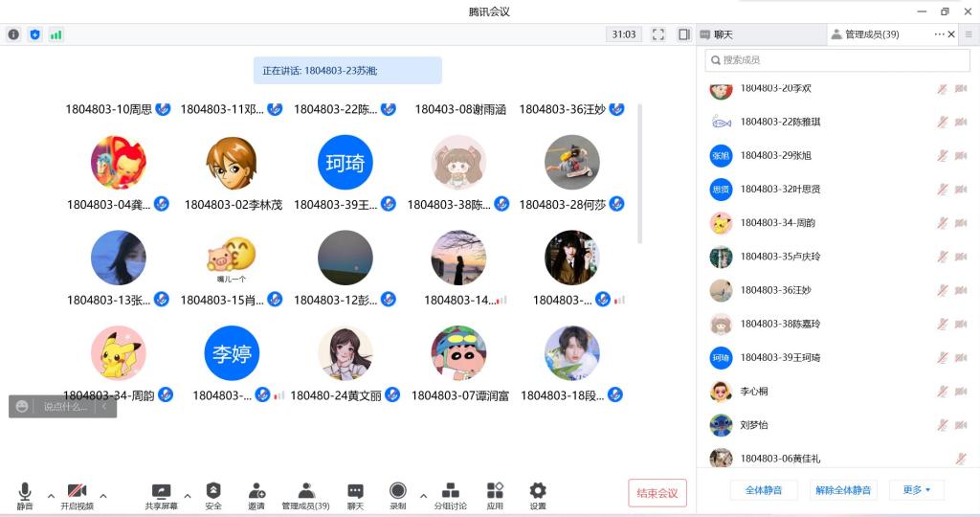Viewport: 980px width, 517px height.
Task: Open the Share Screen (共享屏幕) tool
Action: coord(161,495)
